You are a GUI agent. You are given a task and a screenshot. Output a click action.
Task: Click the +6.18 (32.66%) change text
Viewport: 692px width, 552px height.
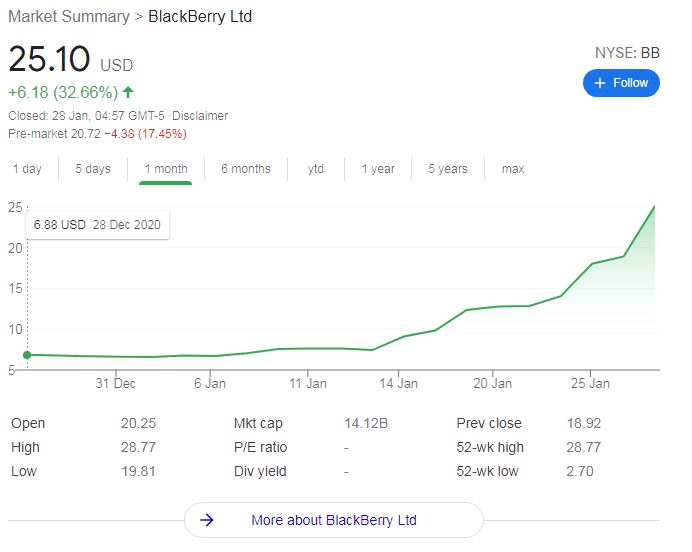click(x=63, y=92)
